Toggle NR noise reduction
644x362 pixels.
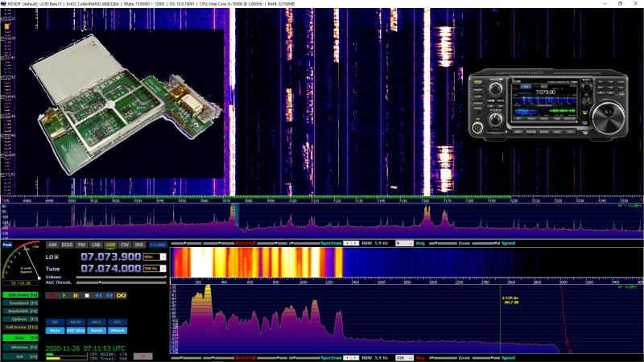point(55,323)
